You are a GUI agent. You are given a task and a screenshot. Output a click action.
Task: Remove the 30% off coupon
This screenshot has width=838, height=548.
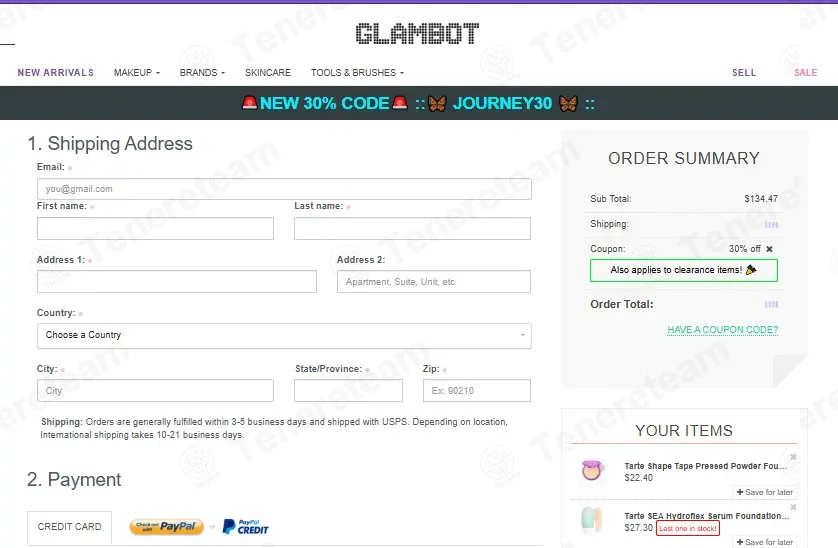[769, 249]
